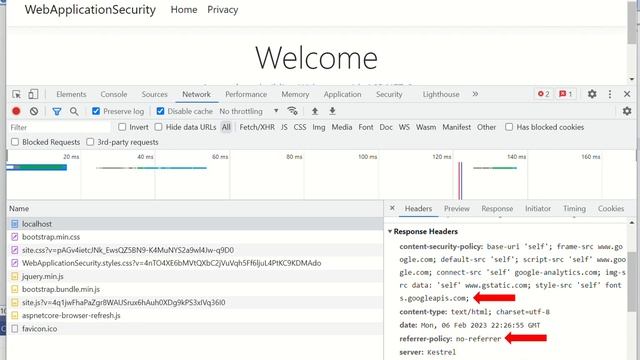The width and height of the screenshot is (640, 360).
Task: Filter requests by Doc type
Action: click(386, 127)
